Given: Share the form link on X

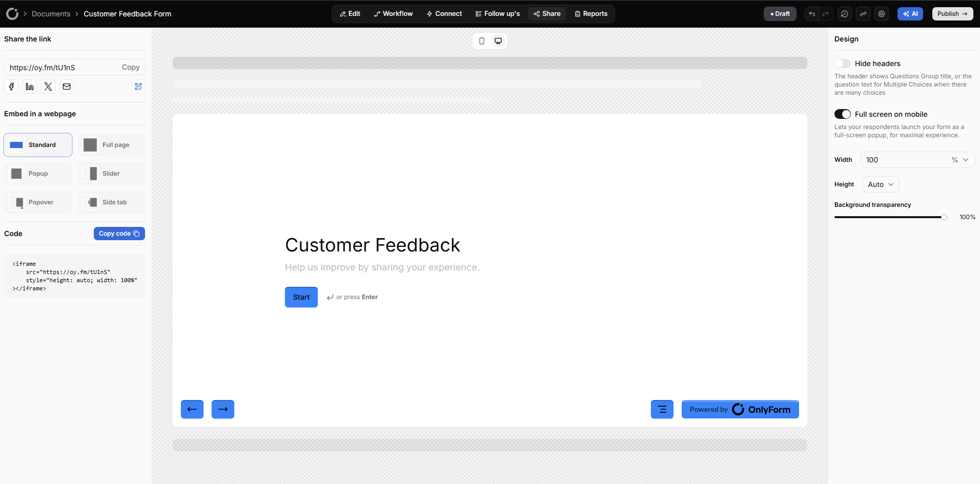Looking at the screenshot, I should (x=48, y=87).
